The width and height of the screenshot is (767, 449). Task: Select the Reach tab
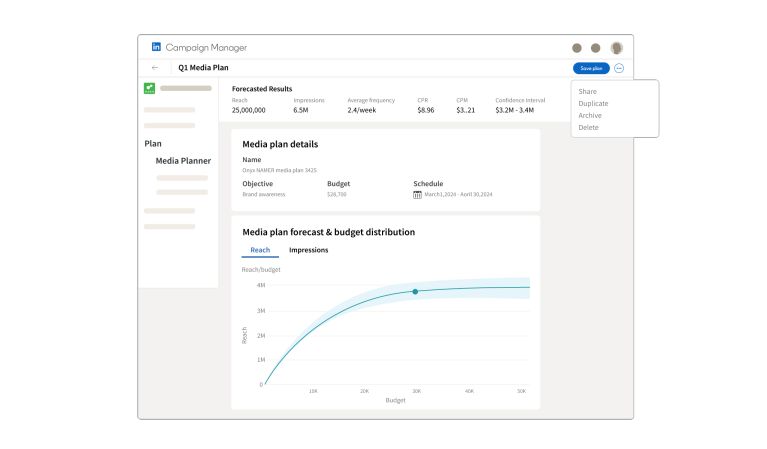pyautogui.click(x=260, y=250)
